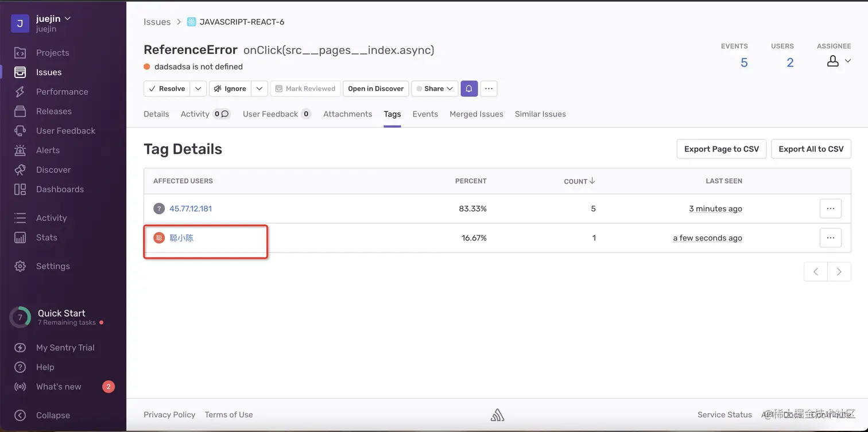Screen dimensions: 868x432
Task: Open the Share dropdown
Action: pos(435,88)
